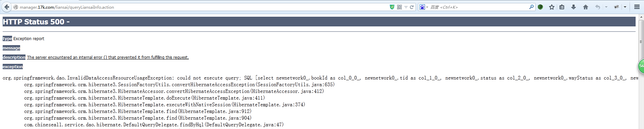Go back using the browser back arrow
The height and width of the screenshot is (129, 644).
click(7, 7)
